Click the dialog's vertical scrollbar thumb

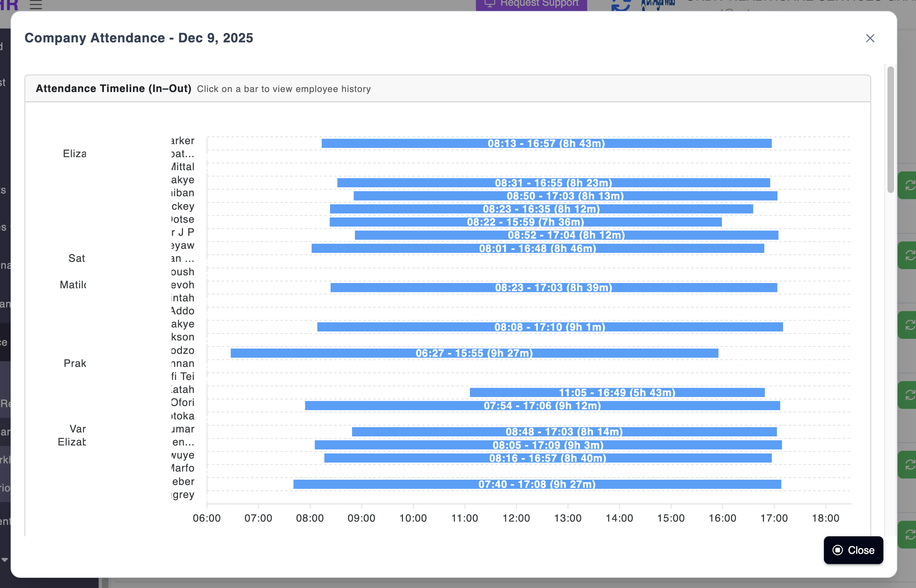pyautogui.click(x=890, y=129)
